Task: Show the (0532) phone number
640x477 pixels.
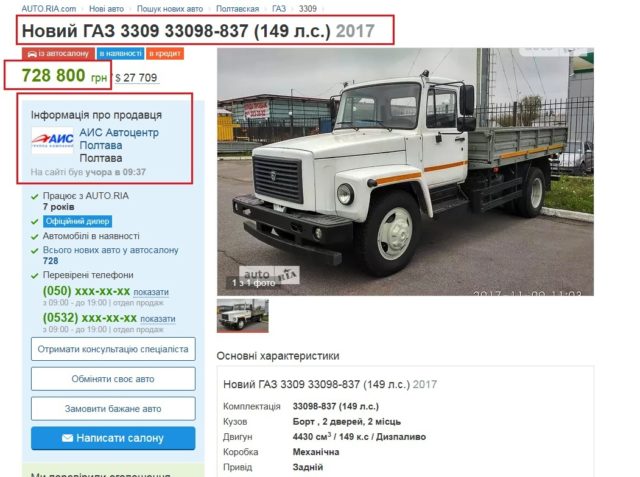Action: pyautogui.click(x=158, y=319)
